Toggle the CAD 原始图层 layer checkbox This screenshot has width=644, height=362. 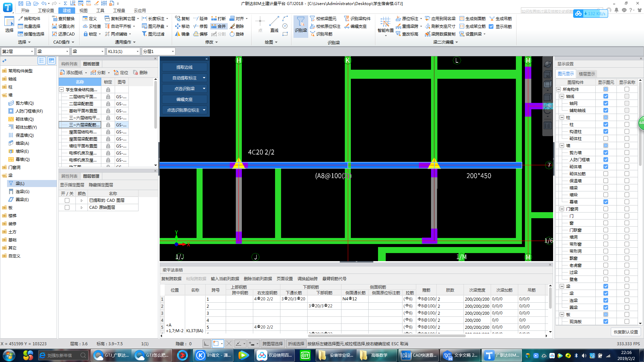pyautogui.click(x=67, y=207)
